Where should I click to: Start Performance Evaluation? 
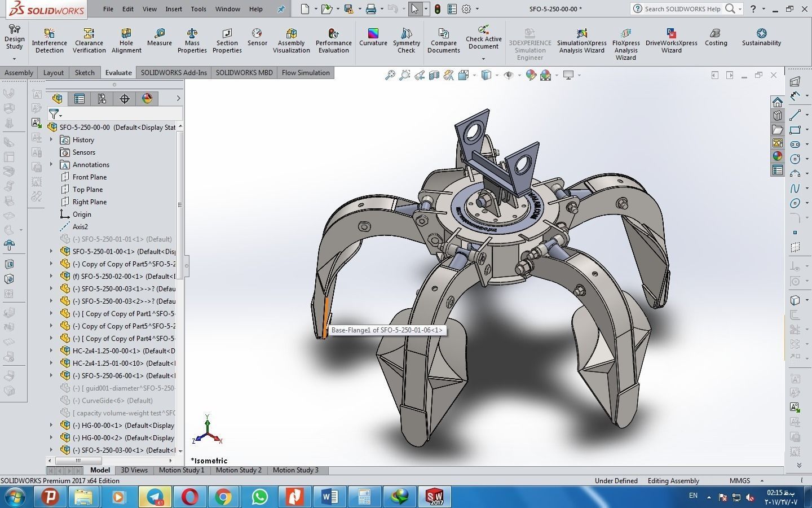click(x=334, y=41)
